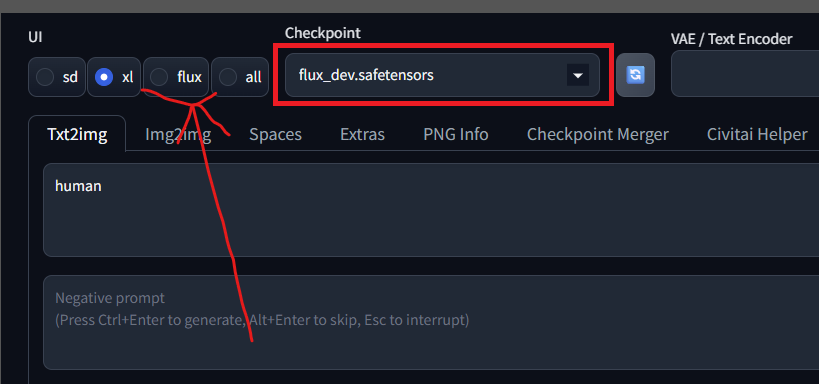Screen dimensions: 819x384
Task: Go to the Extras tab
Action: 362,134
